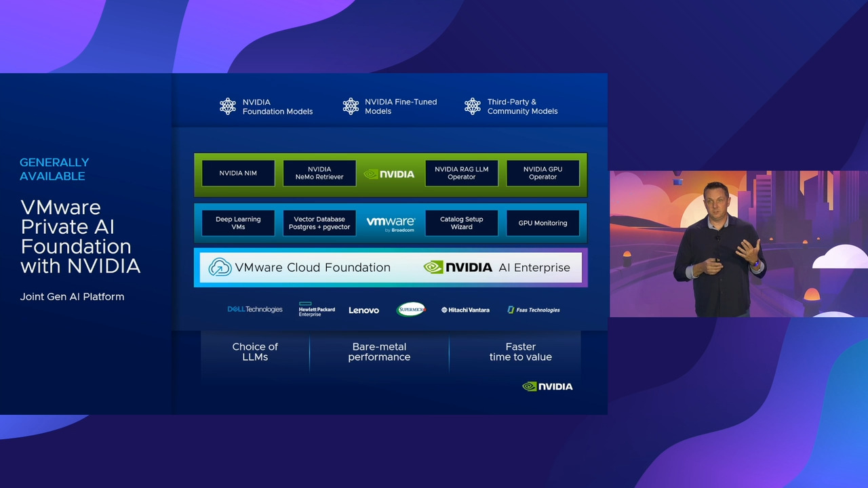This screenshot has width=868, height=488.
Task: Click the "VMware Private AI Foundation with NVIDIA" title
Action: coord(81,237)
